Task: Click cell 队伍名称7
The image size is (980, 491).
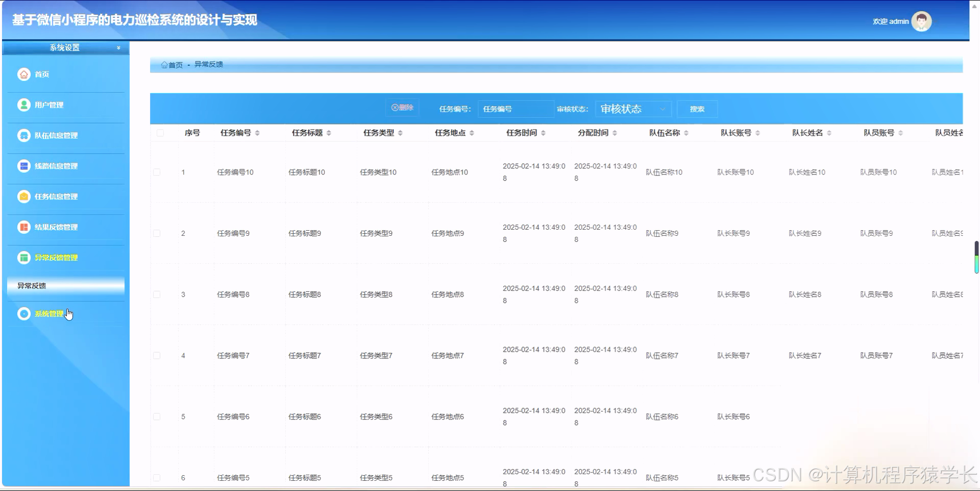Action: point(662,356)
